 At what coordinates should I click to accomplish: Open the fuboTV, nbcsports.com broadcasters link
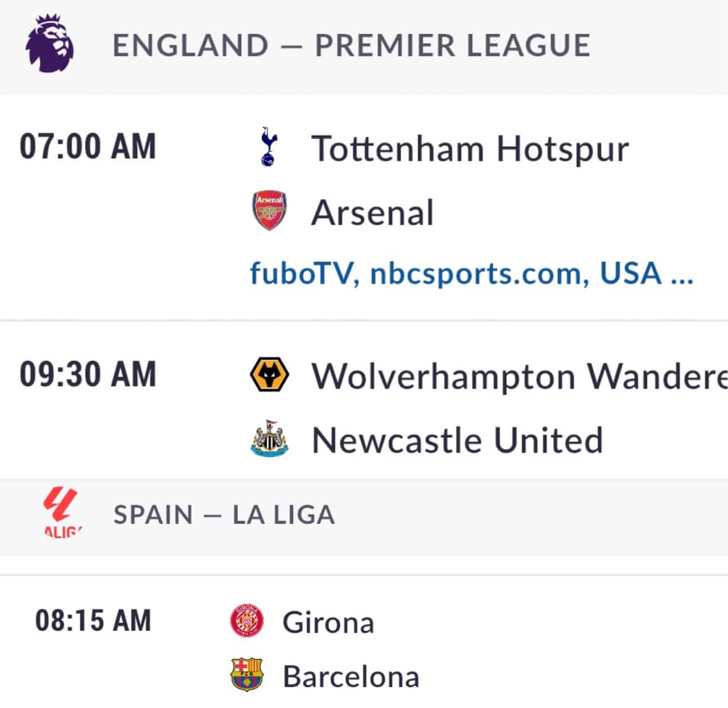pos(472,273)
